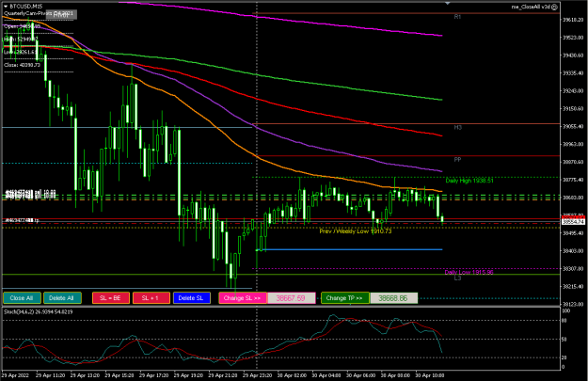
Task: Select the blue horizontal trend line on the chart
Action: 351,249
